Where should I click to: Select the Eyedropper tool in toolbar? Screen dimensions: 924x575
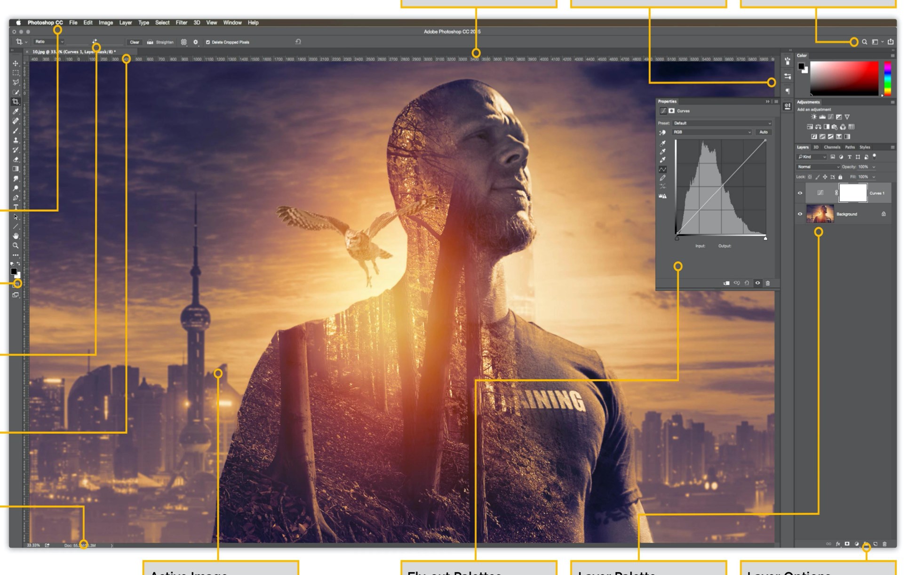[x=16, y=112]
